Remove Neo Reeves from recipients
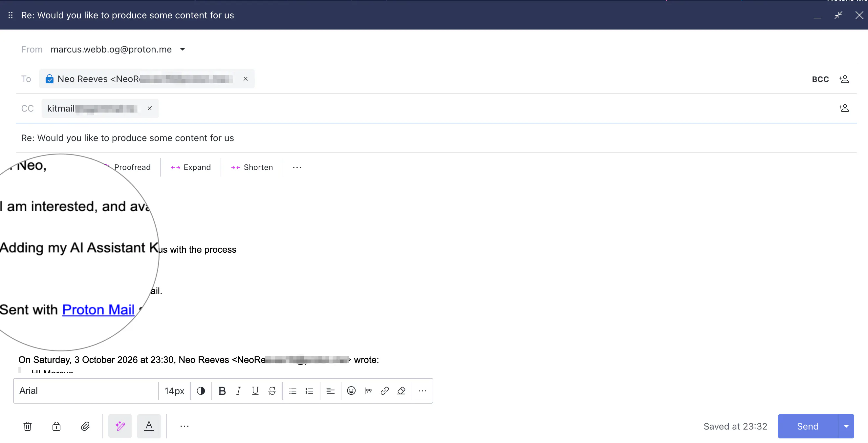 click(x=245, y=79)
